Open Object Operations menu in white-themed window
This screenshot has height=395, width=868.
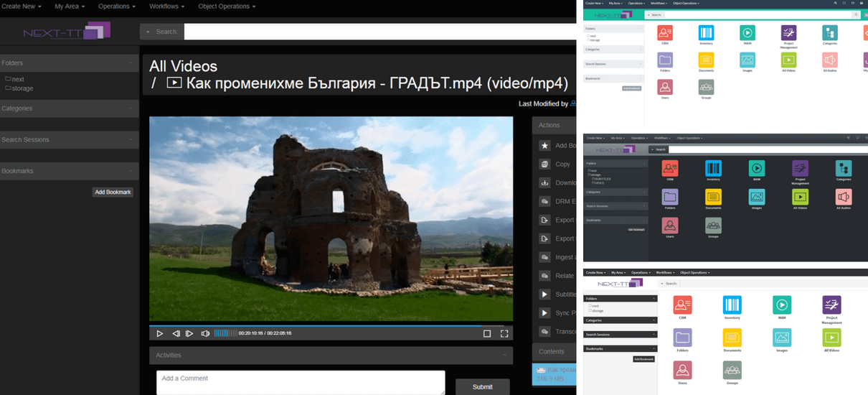pos(694,272)
